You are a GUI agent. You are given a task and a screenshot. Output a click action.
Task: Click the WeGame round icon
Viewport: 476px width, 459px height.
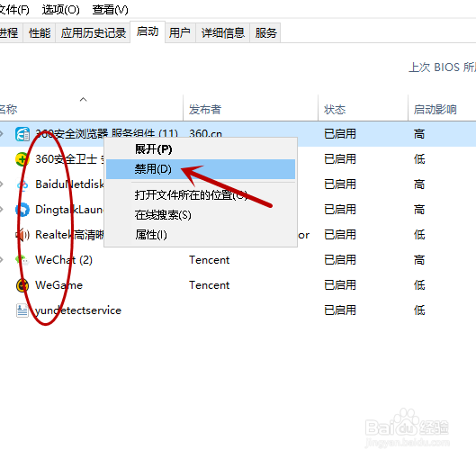22,285
